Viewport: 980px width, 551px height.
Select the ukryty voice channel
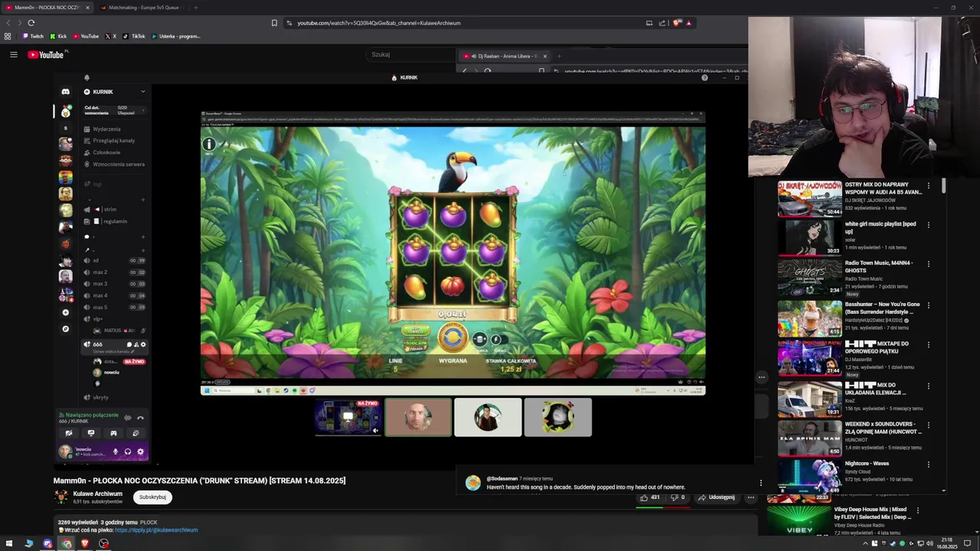114,397
